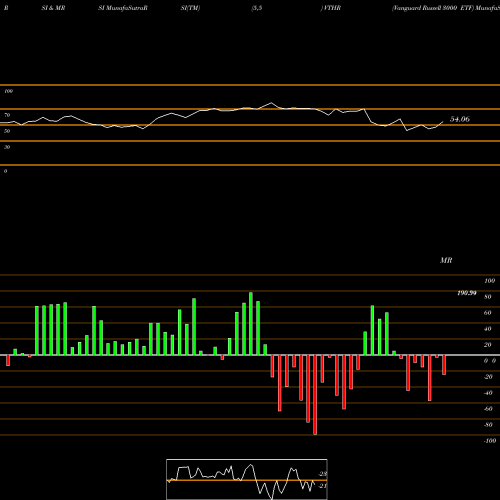
Task: Click the 40 label on the MR axis
Action: [488, 329]
